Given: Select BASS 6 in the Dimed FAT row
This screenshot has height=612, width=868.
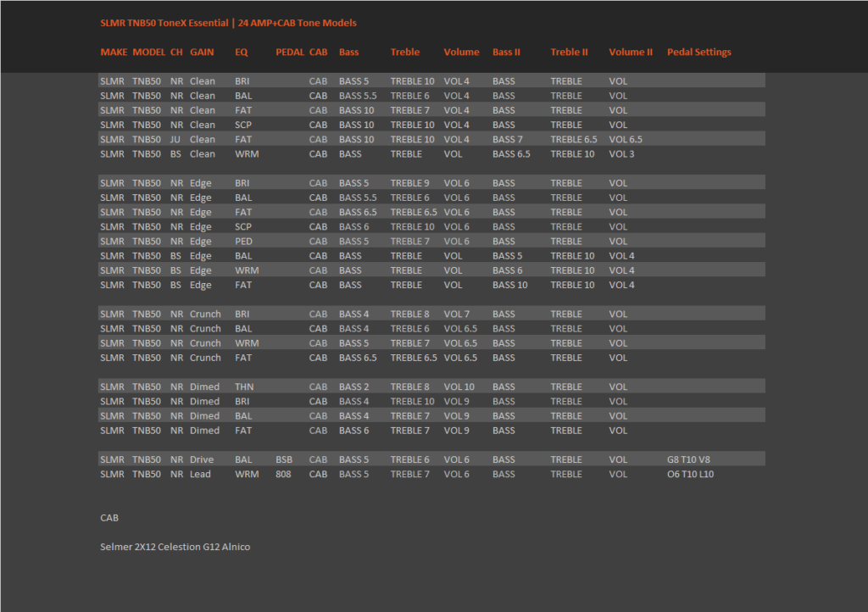Looking at the screenshot, I should [x=353, y=431].
